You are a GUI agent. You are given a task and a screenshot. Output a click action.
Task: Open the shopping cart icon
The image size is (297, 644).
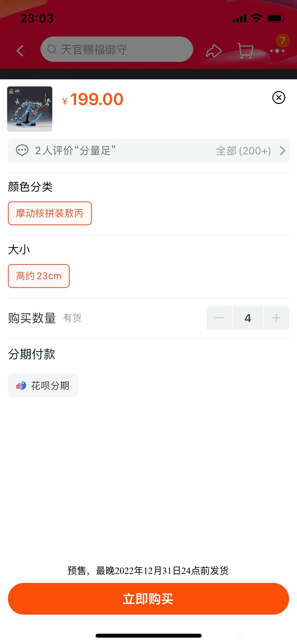tap(246, 51)
